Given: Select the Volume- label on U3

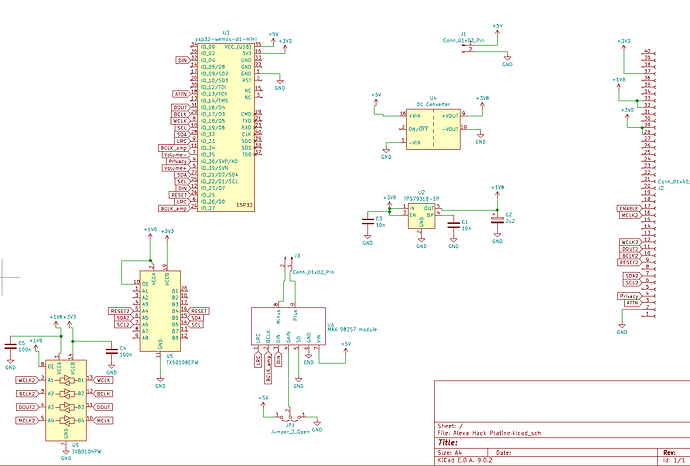Looking at the screenshot, I should [176, 155].
